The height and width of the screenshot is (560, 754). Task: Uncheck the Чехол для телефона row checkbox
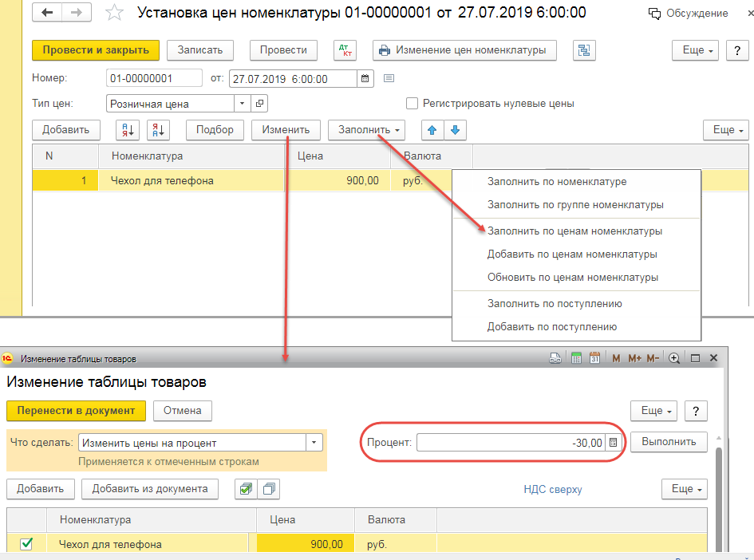click(26, 544)
